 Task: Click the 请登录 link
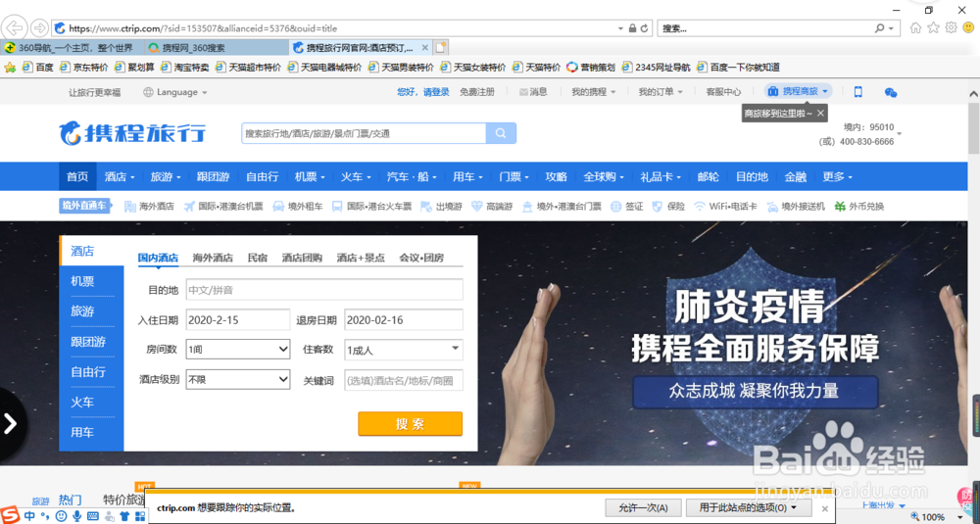point(436,92)
